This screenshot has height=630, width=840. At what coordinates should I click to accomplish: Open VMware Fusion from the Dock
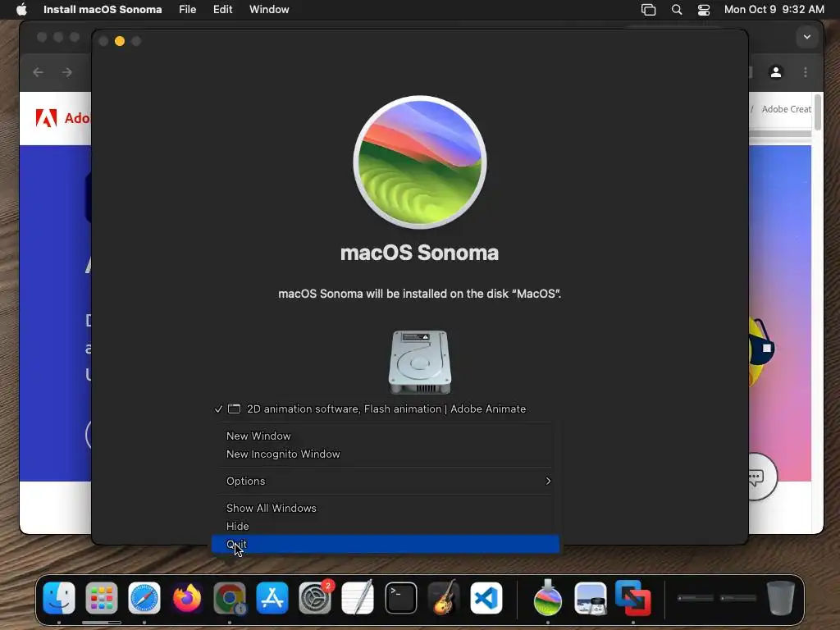(632, 598)
